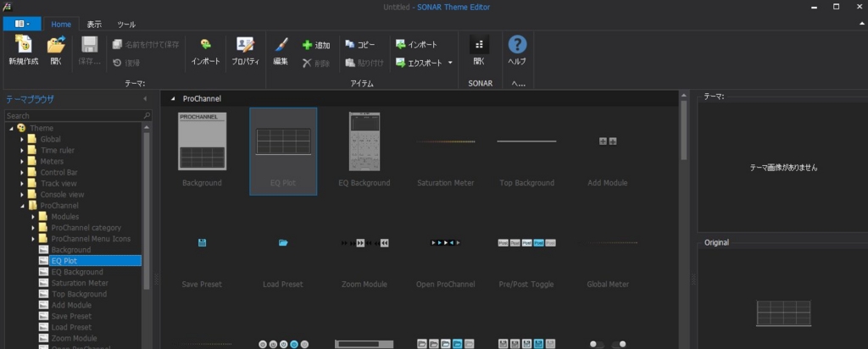Open the プロパティ (Properties) icon
This screenshot has width=868, height=349.
click(246, 46)
